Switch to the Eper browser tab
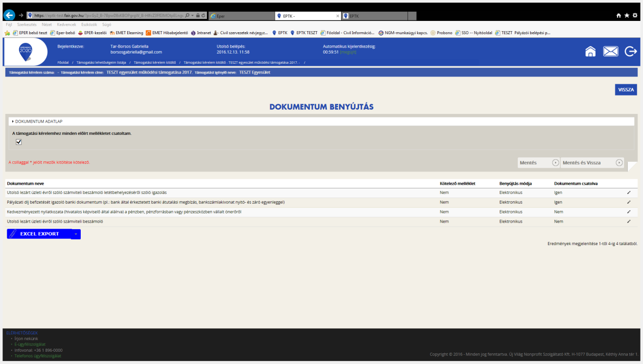The width and height of the screenshot is (643, 364). point(241,16)
